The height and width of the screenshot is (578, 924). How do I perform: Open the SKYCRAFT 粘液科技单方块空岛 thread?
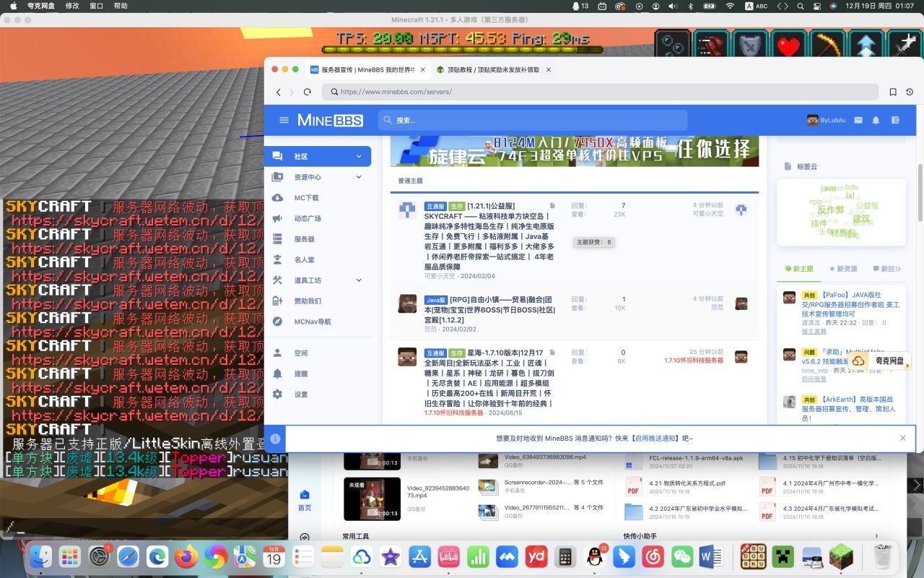[489, 236]
